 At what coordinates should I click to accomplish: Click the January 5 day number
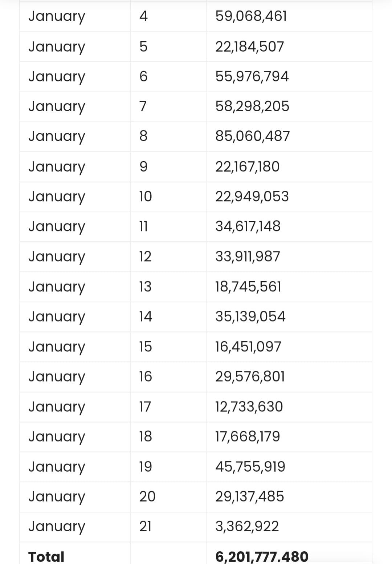click(x=143, y=47)
